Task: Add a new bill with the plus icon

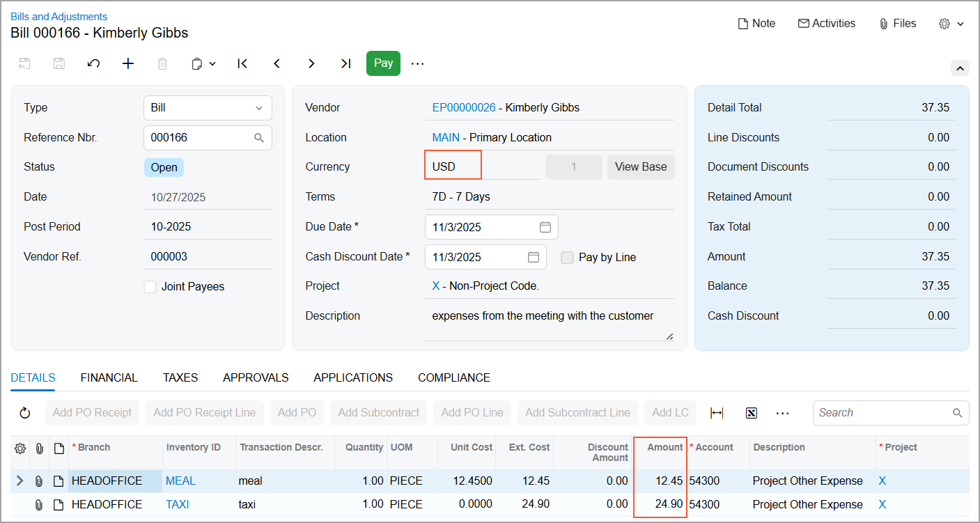Action: click(128, 63)
